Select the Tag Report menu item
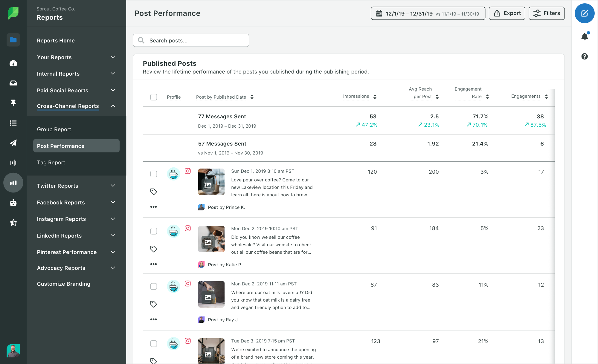The width and height of the screenshot is (598, 364). (51, 162)
